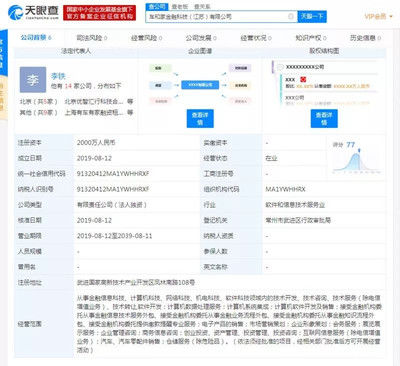Click the 评分 77 score value
Viewport: 400px width, 366px height.
(350, 145)
